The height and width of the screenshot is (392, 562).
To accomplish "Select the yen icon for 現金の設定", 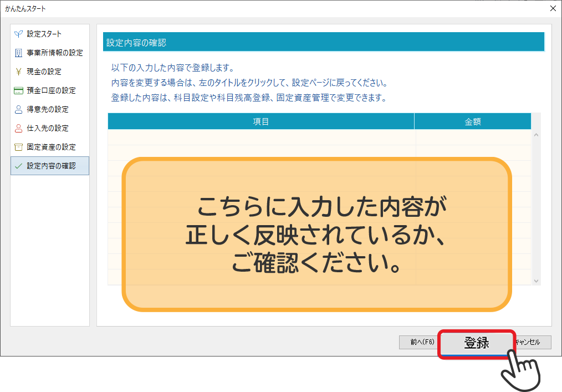I will 18,72.
